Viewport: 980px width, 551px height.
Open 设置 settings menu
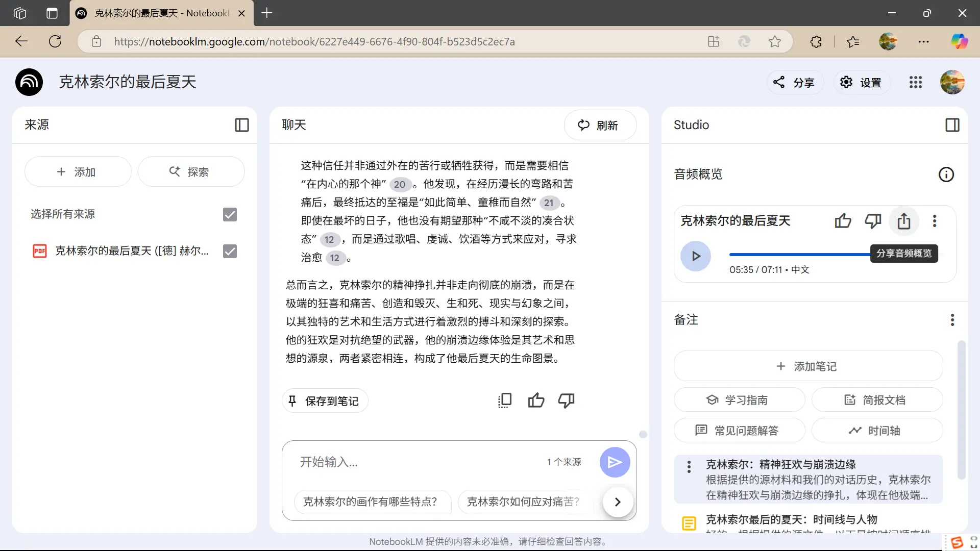[863, 82]
